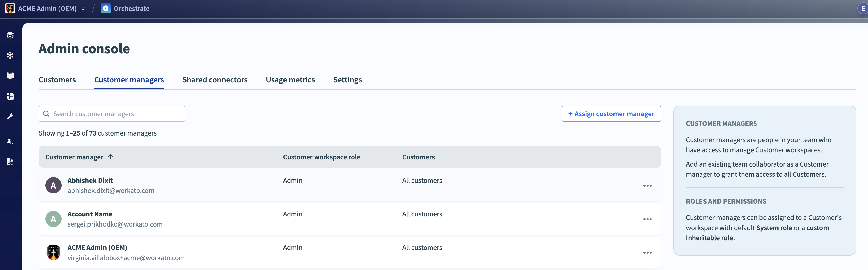868x270 pixels.
Task: Click the user avatar in top right
Action: coord(863,8)
